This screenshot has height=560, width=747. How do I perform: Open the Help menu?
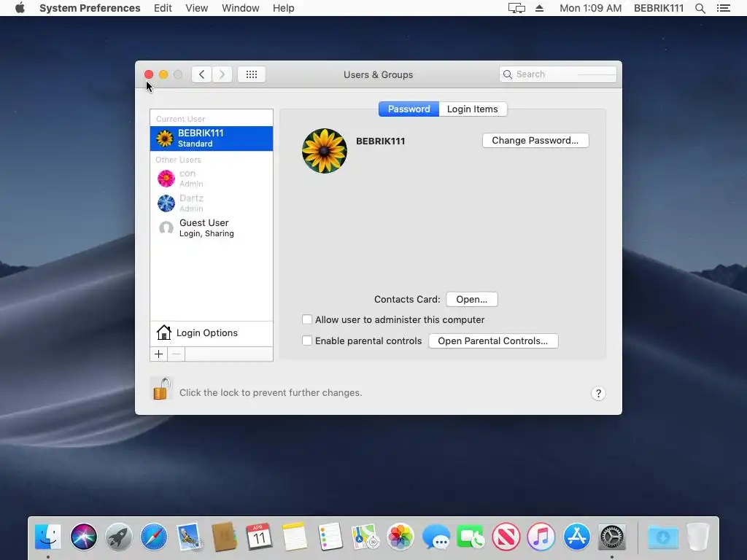(284, 8)
